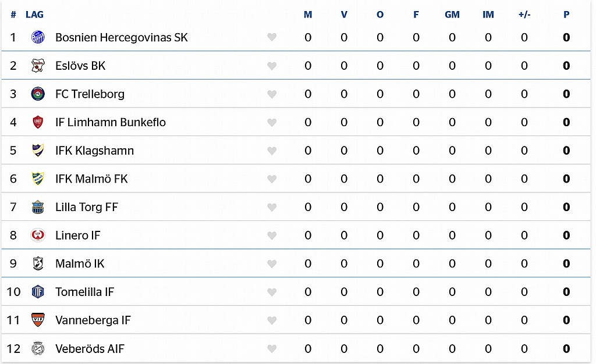Click the FC Trelleborg round crest
596x364 pixels.
pyautogui.click(x=38, y=94)
